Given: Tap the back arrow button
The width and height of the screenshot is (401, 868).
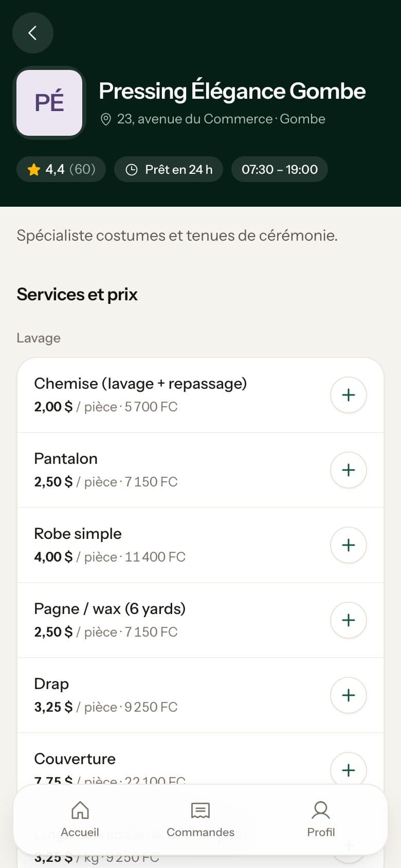Looking at the screenshot, I should (x=33, y=33).
